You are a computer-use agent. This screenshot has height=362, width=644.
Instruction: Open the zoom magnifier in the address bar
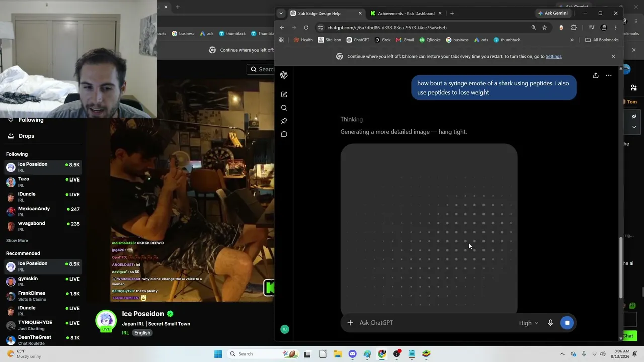pos(534,28)
